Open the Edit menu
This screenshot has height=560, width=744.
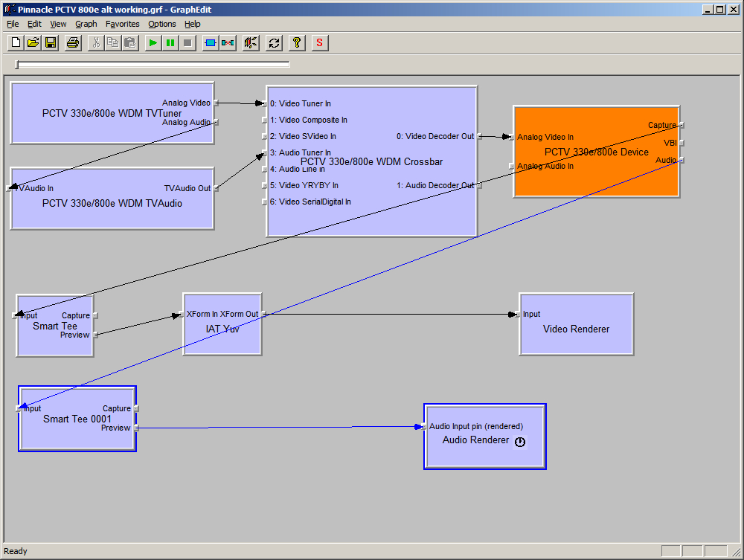tap(34, 24)
